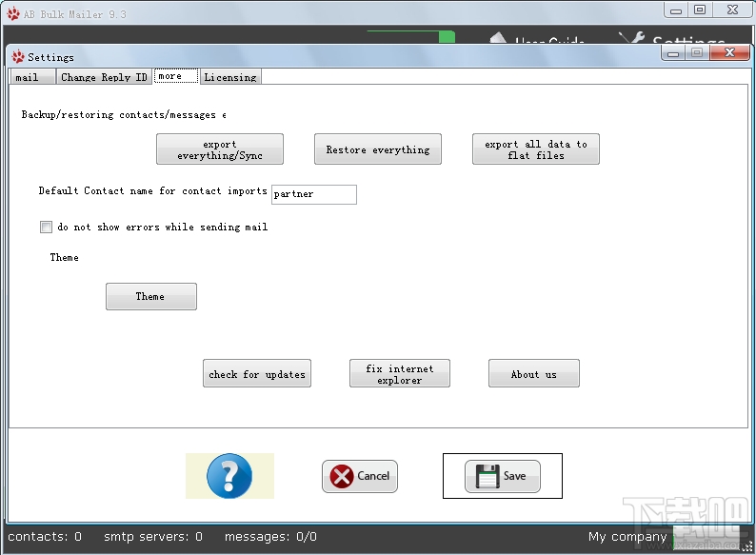The image size is (756, 555).
Task: Click the 'smtp servers: 0' status text
Action: click(153, 537)
